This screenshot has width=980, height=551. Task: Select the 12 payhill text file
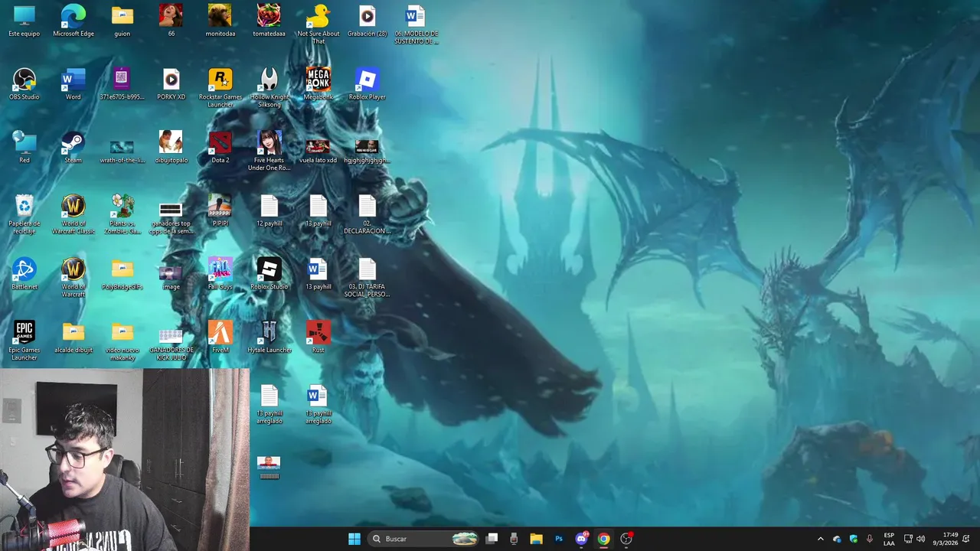pyautogui.click(x=269, y=211)
